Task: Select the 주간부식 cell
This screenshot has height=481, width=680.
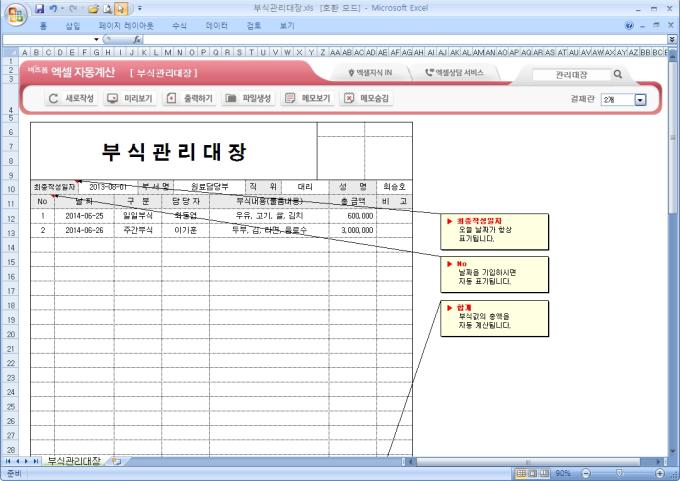Action: (137, 230)
